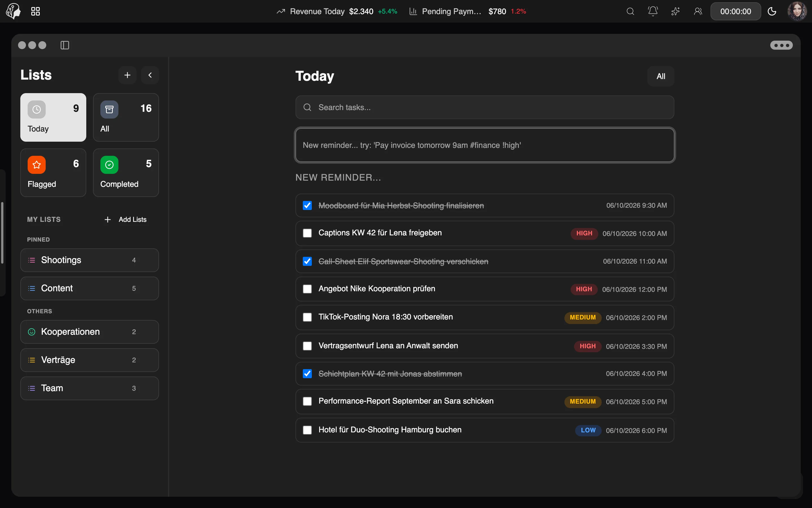The width and height of the screenshot is (812, 508).
Task: Click the 16 count on All card
Action: (146, 108)
